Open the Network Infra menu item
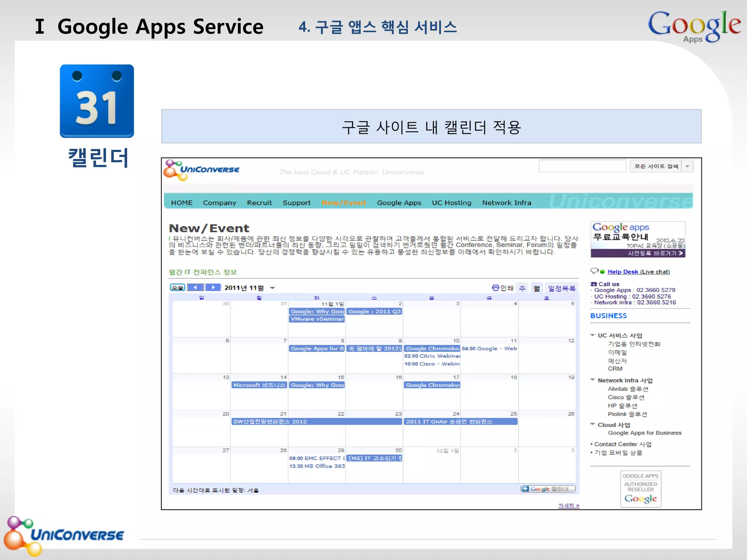 click(507, 203)
